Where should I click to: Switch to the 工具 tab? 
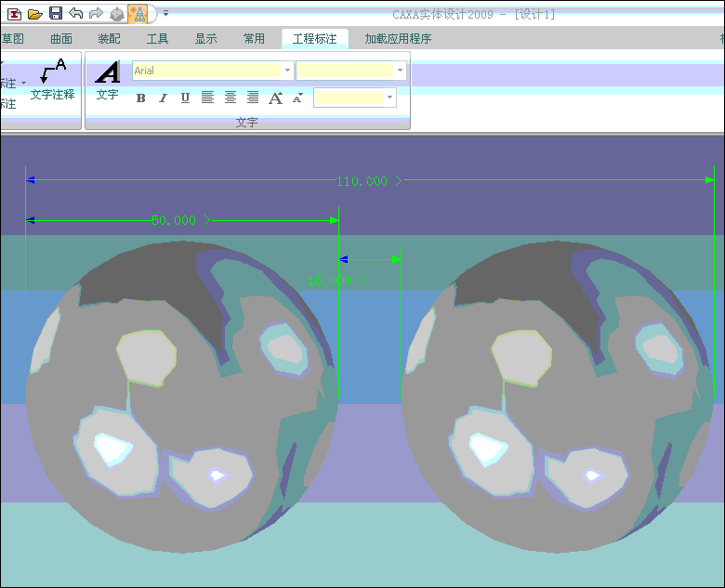[x=157, y=39]
